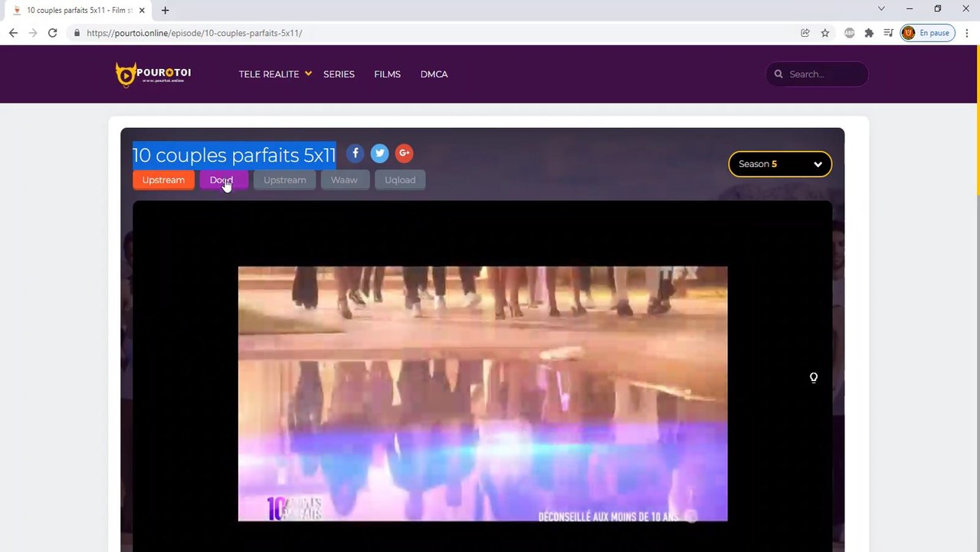Reload the current page
This screenshot has height=552, width=980.
pyautogui.click(x=52, y=33)
